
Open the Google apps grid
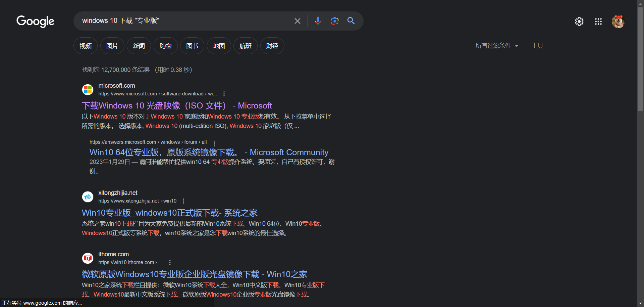pyautogui.click(x=598, y=21)
